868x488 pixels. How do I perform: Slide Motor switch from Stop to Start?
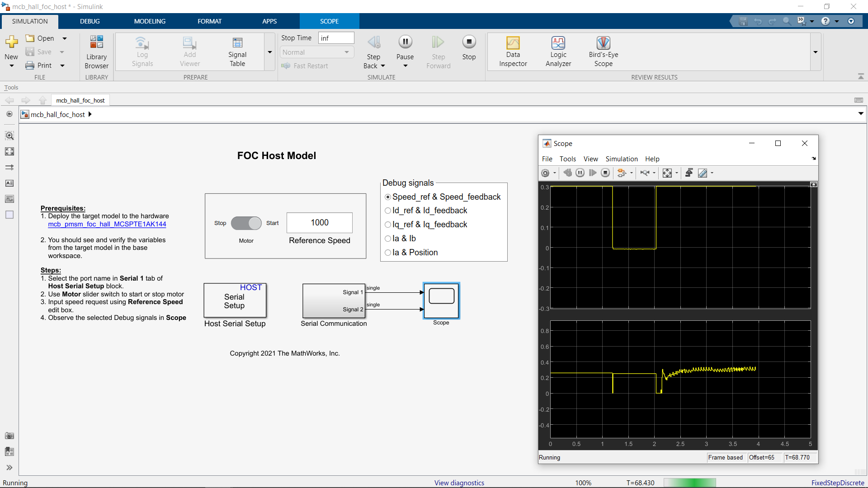(246, 223)
